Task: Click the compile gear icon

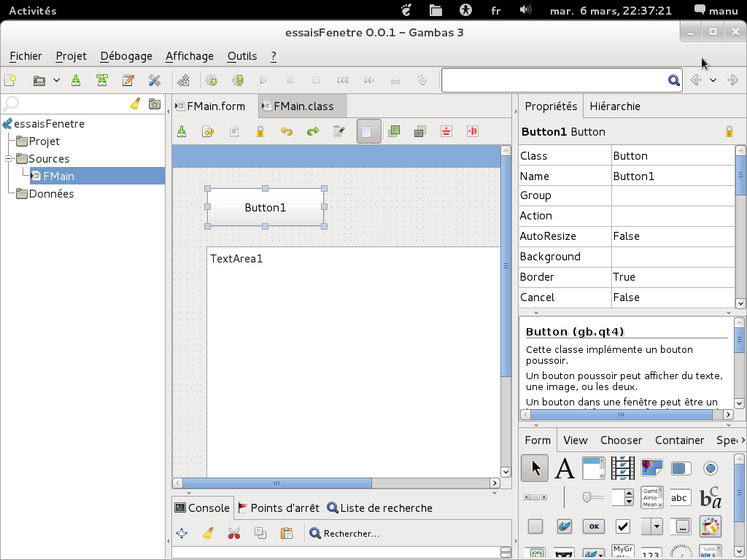Action: (212, 80)
